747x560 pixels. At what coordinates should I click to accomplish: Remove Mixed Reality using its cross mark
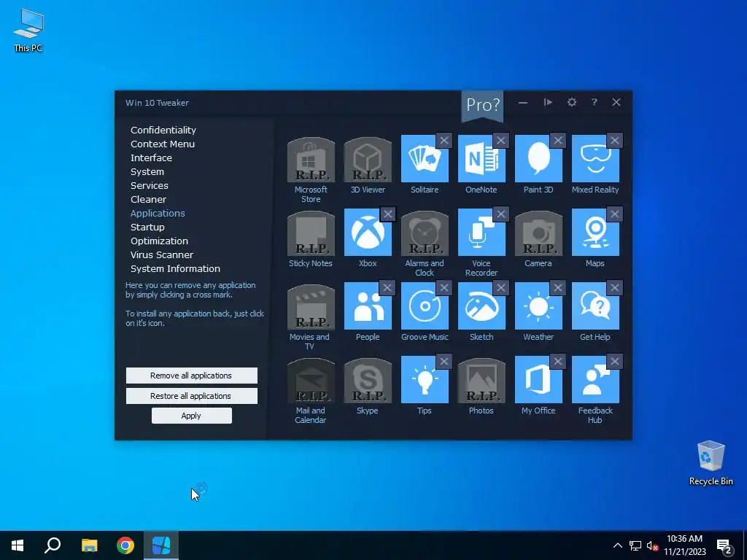(614, 141)
